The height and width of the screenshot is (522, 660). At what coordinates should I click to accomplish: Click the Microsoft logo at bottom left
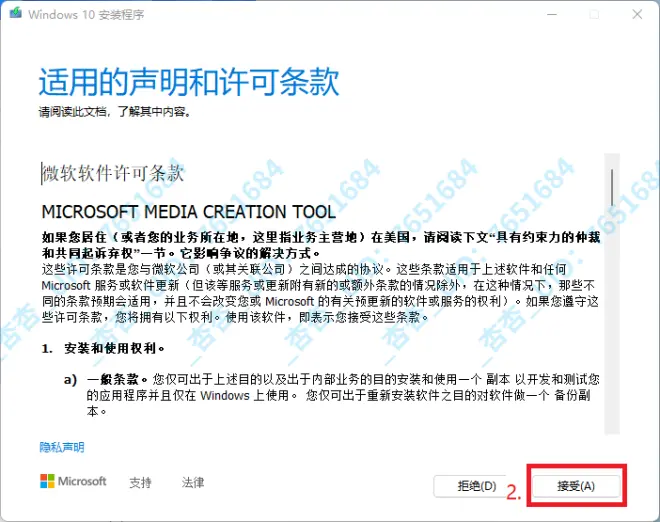click(73, 481)
